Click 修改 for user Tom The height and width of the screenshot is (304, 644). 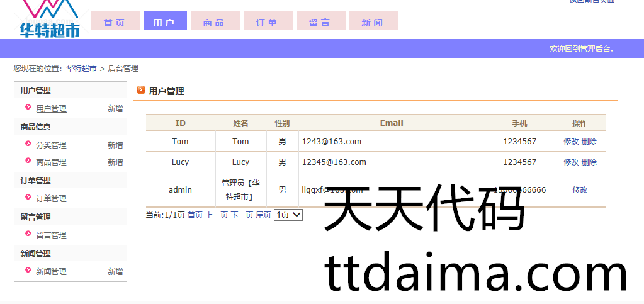[571, 142]
